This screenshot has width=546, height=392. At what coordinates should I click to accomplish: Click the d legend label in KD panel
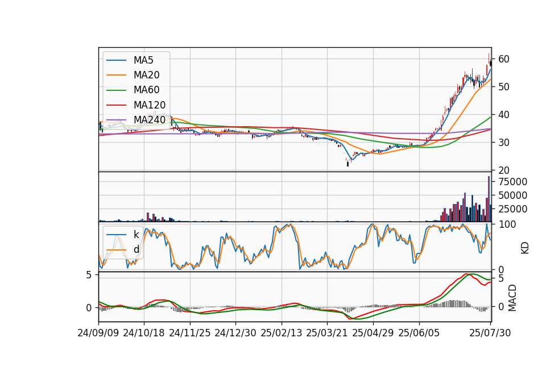tap(136, 249)
